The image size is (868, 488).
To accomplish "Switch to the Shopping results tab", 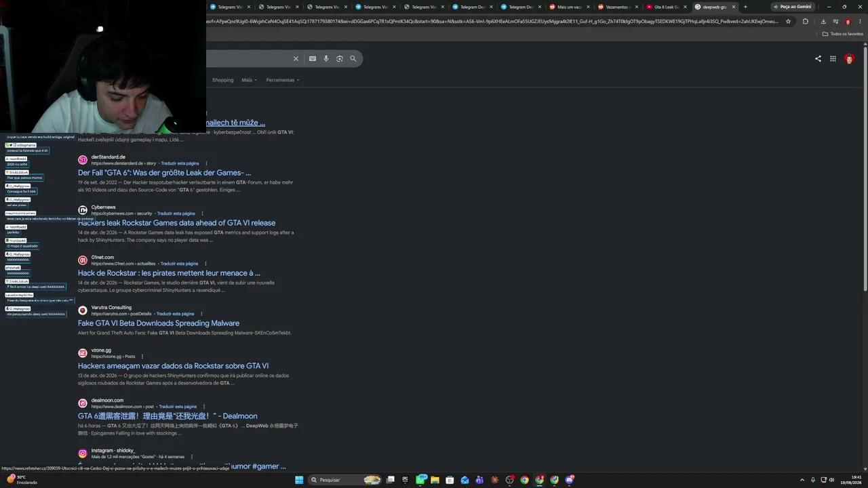I will (x=222, y=80).
